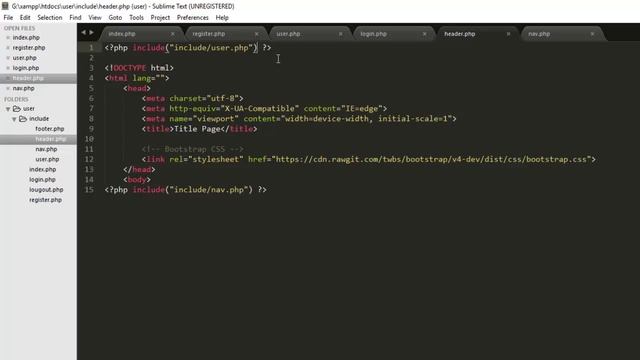Open the Selection menu
This screenshot has width=640, height=360.
click(x=50, y=18)
